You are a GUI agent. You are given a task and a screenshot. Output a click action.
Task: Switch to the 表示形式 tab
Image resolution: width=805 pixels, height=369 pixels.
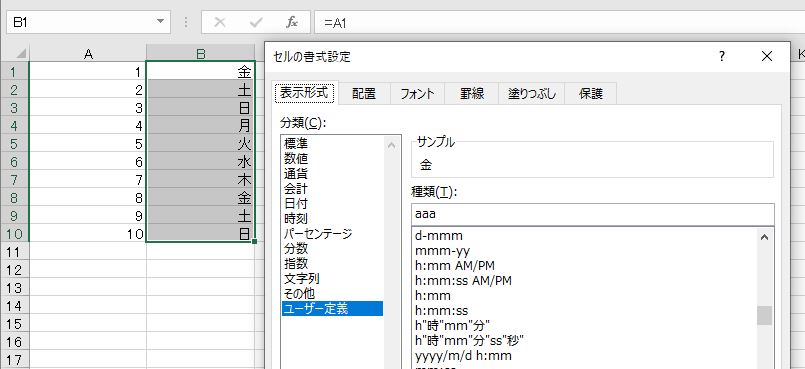[x=304, y=93]
